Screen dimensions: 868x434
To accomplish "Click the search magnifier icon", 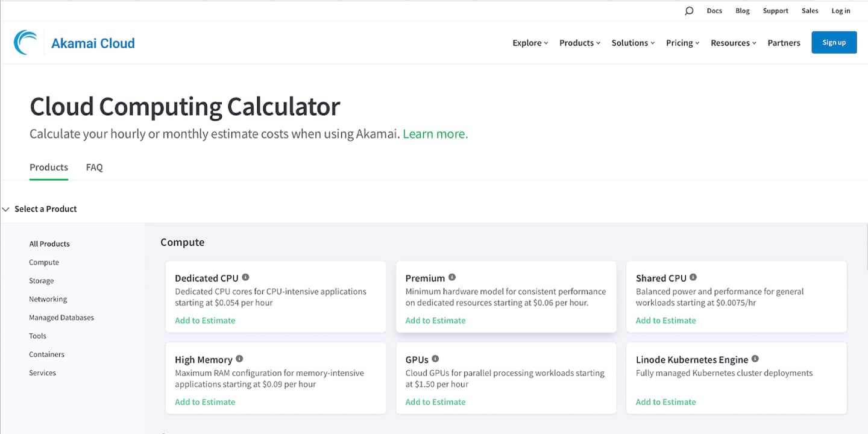I will click(x=689, y=11).
